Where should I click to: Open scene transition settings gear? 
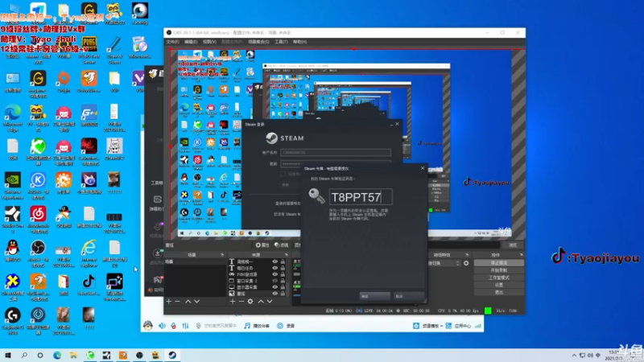click(x=466, y=263)
